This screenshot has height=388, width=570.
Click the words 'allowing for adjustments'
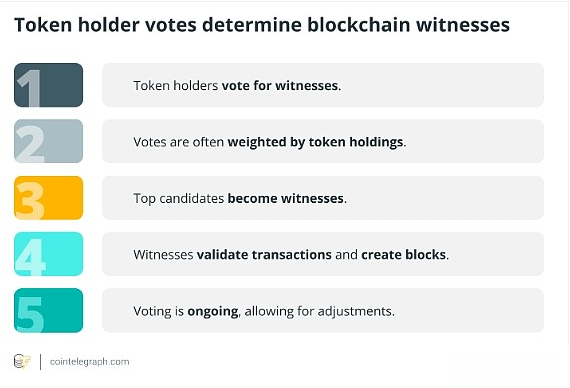click(318, 312)
